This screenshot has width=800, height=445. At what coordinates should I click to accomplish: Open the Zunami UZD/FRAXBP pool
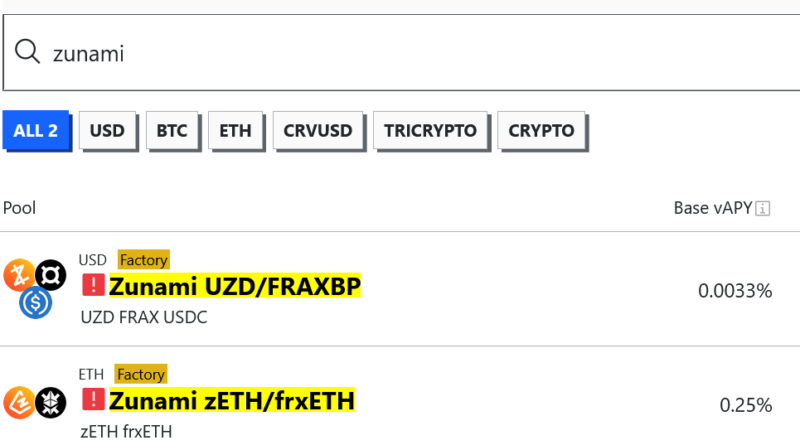[235, 287]
